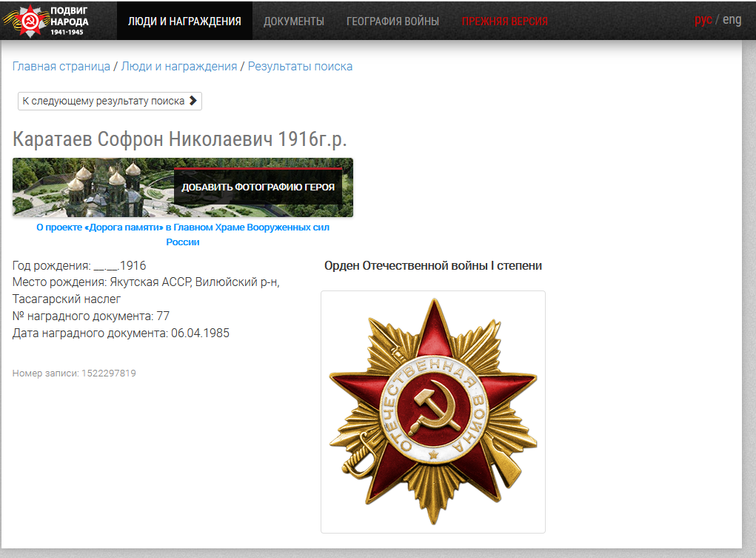The image size is (756, 558).
Task: Switch language to eng
Action: tap(732, 20)
